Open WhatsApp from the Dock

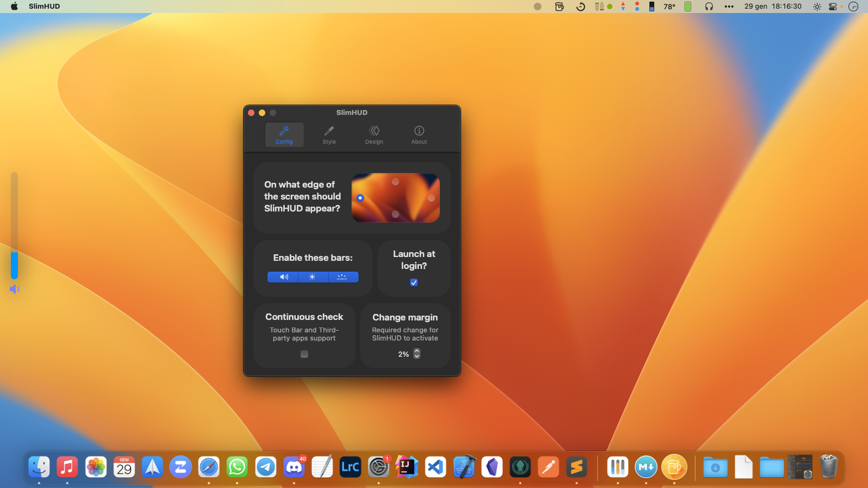pyautogui.click(x=237, y=467)
